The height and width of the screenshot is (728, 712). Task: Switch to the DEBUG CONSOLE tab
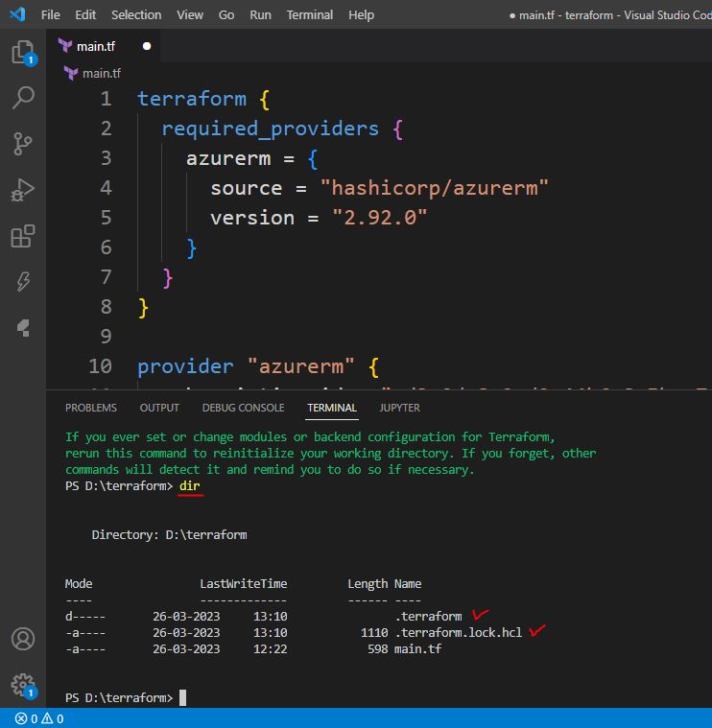click(243, 408)
